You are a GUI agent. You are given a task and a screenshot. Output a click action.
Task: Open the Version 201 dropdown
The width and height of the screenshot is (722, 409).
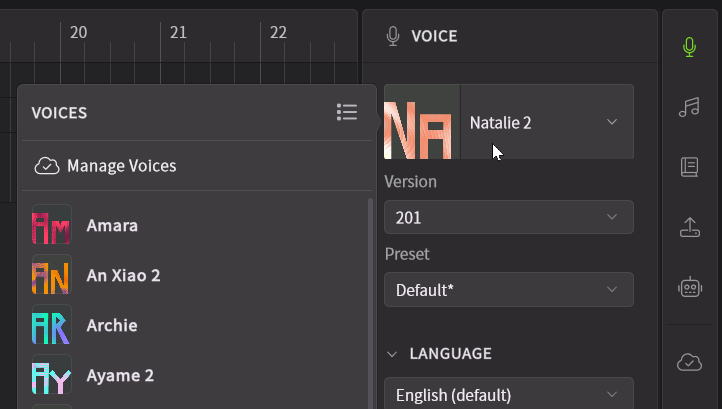[509, 217]
